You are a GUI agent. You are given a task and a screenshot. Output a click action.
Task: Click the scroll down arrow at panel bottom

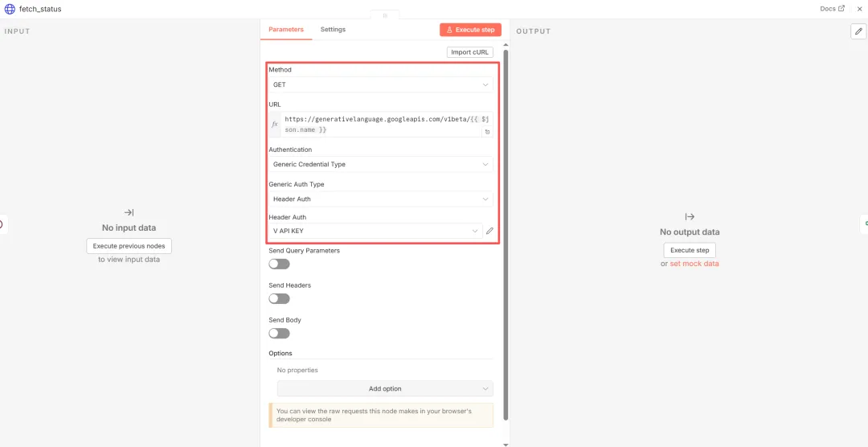pyautogui.click(x=506, y=444)
